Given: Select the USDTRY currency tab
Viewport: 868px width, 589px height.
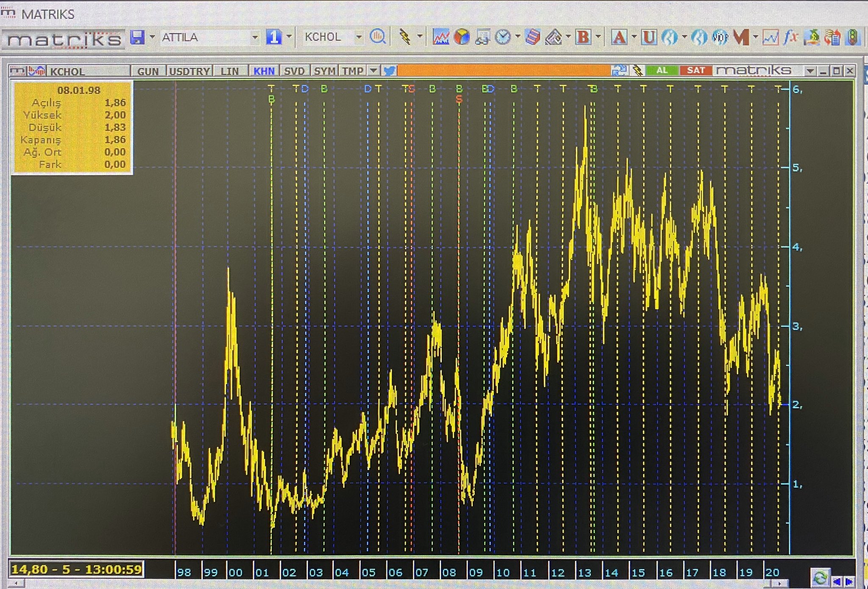Looking at the screenshot, I should pos(189,71).
